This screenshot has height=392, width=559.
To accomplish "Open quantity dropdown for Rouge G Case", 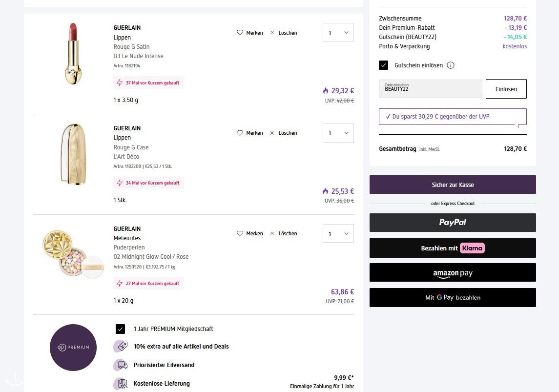I will (338, 133).
